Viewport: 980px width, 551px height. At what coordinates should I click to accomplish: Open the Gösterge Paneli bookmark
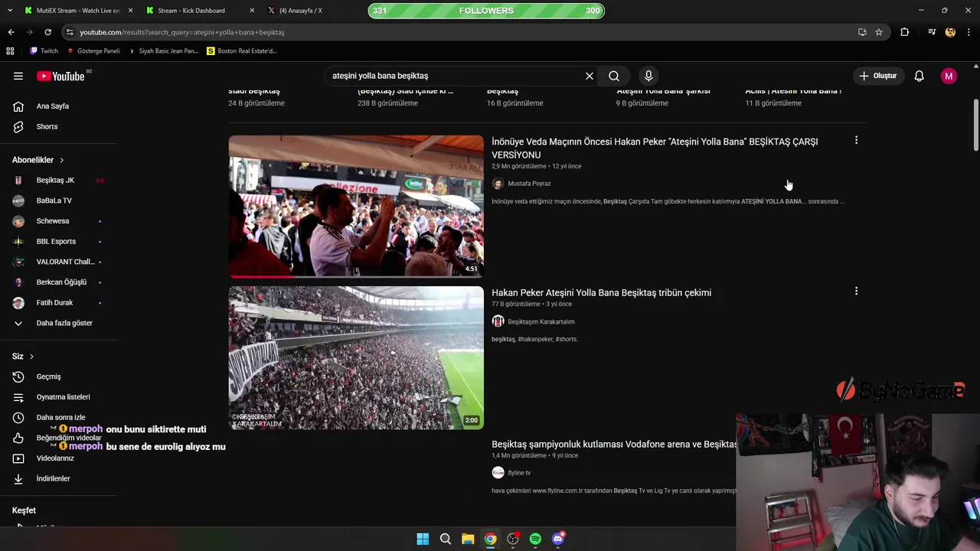[x=93, y=51]
